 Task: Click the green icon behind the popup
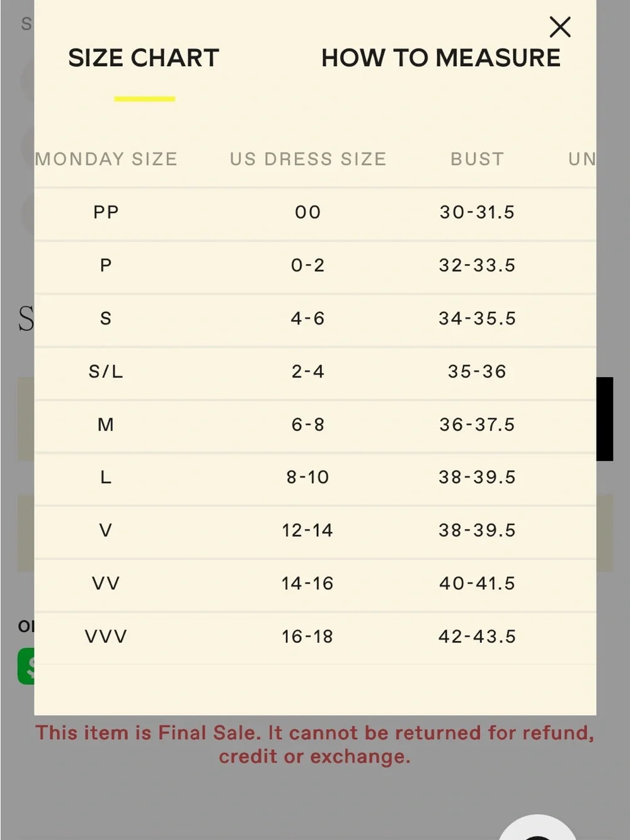tap(26, 667)
